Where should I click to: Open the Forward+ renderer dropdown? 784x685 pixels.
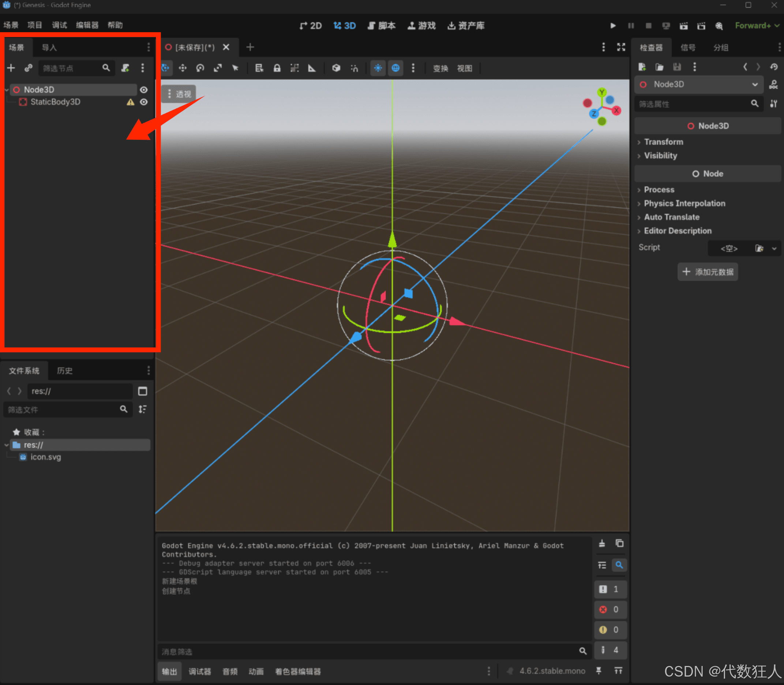click(x=757, y=26)
